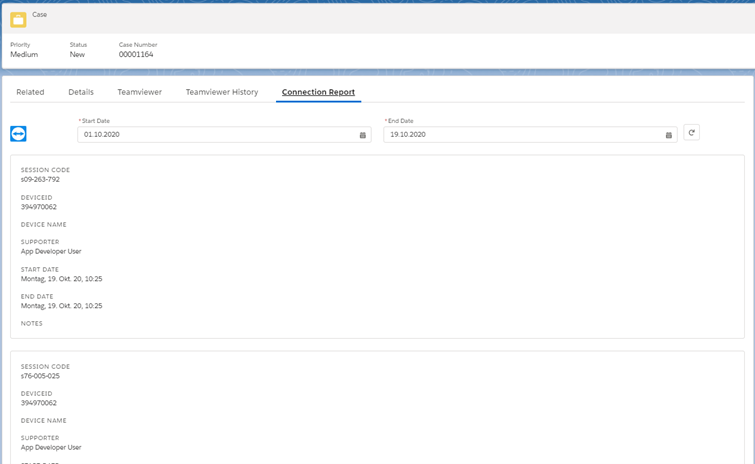Click the New status value
The image size is (755, 464).
pos(77,54)
